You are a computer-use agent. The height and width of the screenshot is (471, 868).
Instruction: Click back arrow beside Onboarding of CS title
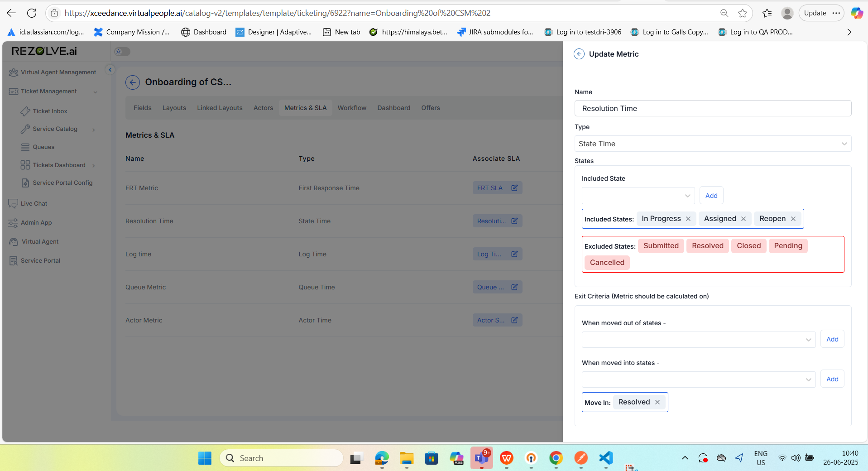pos(133,82)
